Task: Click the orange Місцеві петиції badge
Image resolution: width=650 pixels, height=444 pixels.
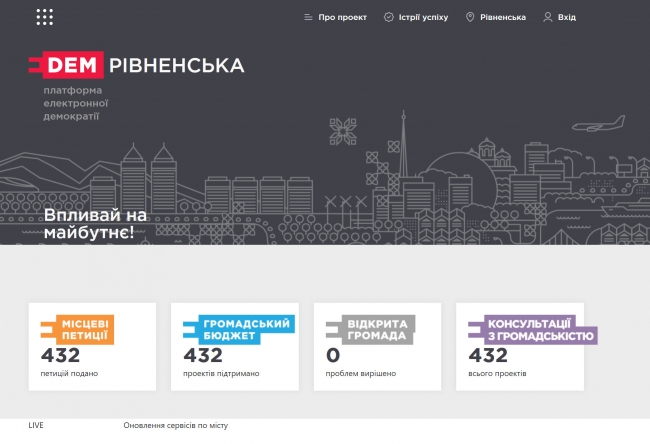Action: (77, 330)
